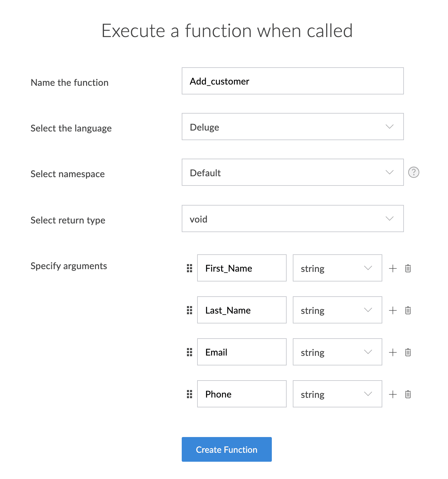Click the Create Function button
This screenshot has height=479, width=448.
pos(226,449)
